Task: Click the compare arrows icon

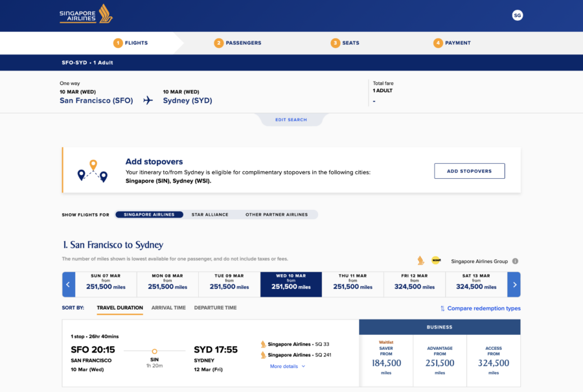Action: pos(442,308)
